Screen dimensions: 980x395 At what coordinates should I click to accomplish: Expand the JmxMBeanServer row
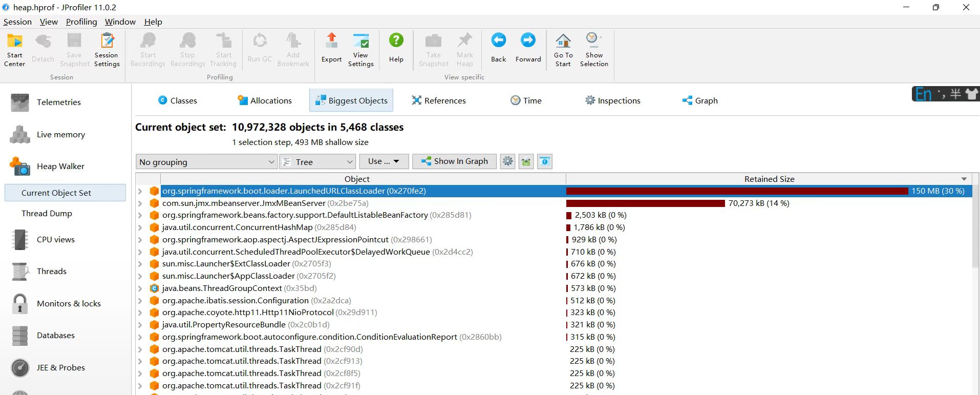(x=140, y=203)
